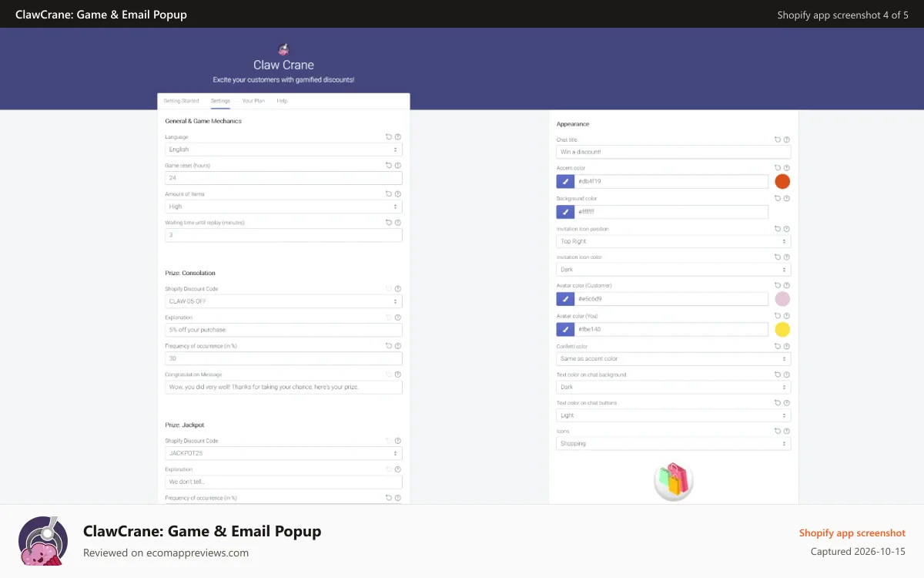Viewport: 924px width, 578px height.
Task: Show help for Avatar color (Customer)
Action: pyautogui.click(x=787, y=285)
